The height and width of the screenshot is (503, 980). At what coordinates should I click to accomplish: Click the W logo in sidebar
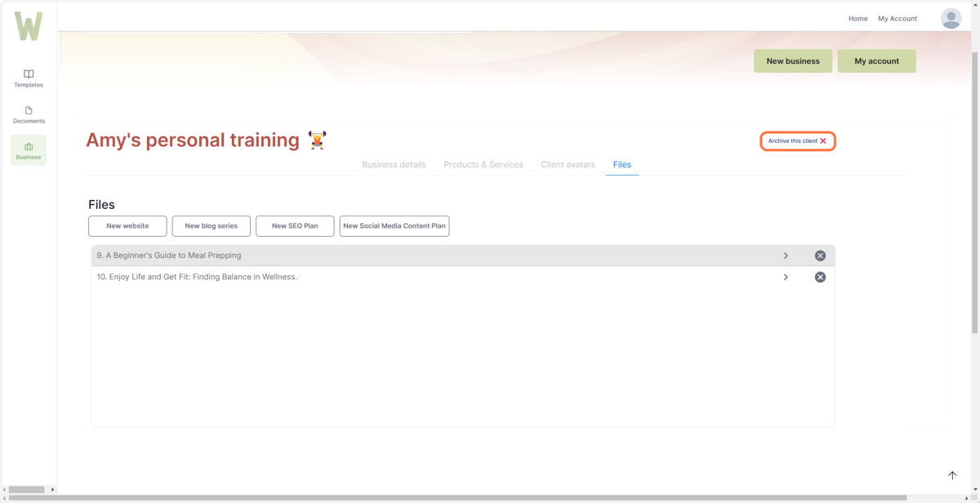coord(29,27)
